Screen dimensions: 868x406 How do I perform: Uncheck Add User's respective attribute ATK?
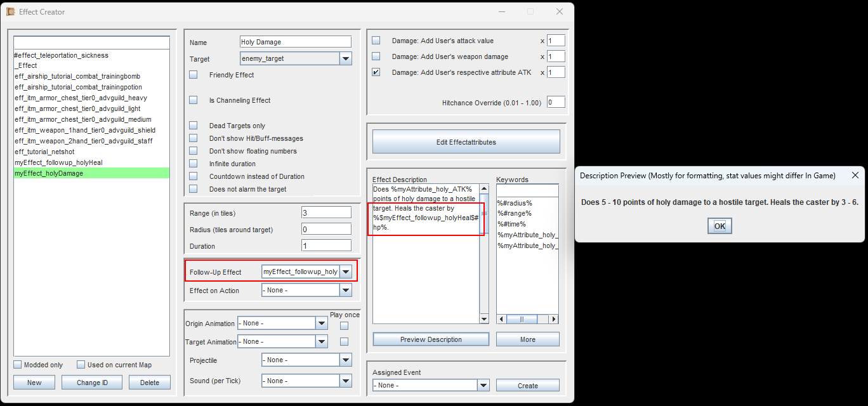click(376, 72)
